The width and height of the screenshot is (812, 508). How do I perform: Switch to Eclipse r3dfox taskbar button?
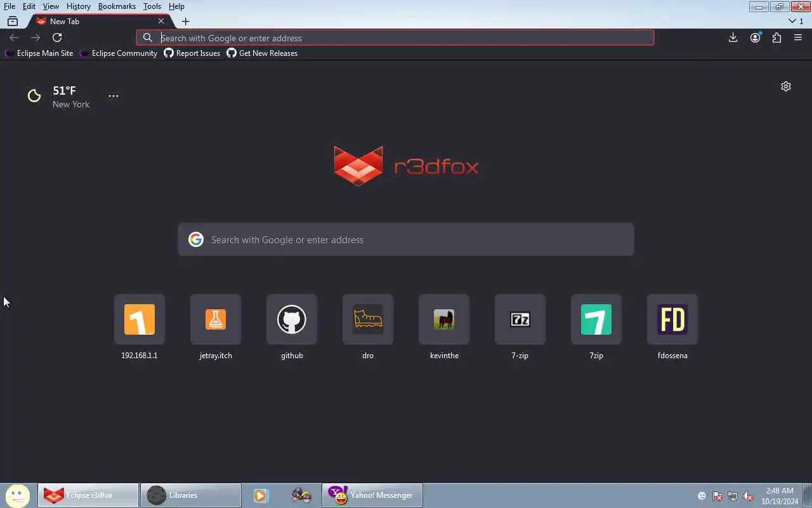(88, 495)
